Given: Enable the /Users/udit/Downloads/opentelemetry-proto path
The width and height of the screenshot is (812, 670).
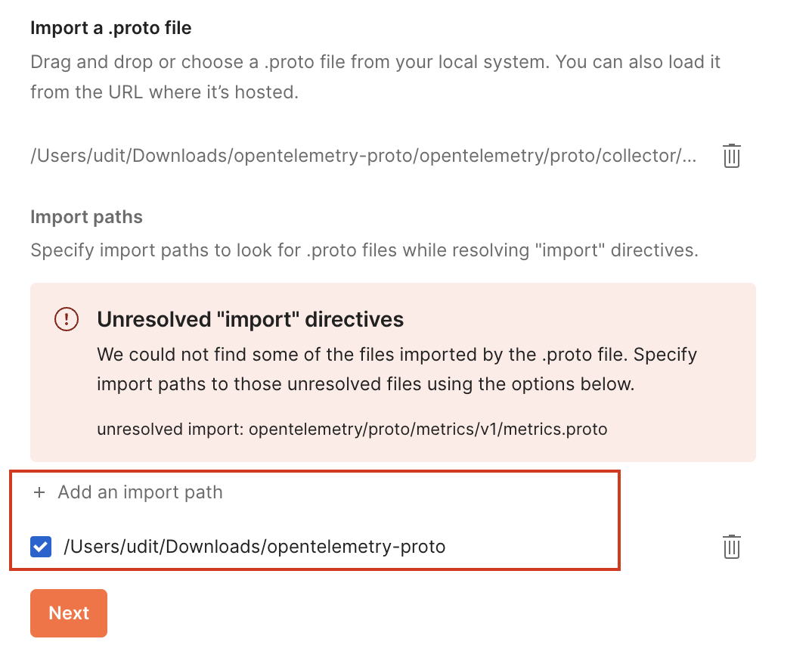Looking at the screenshot, I should [x=41, y=546].
